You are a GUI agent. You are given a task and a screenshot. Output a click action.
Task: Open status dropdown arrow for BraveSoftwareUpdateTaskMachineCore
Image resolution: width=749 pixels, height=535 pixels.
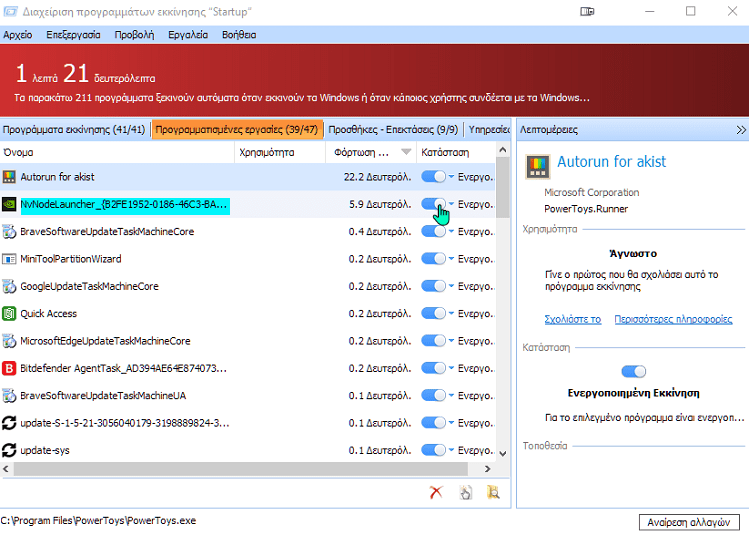pyautogui.click(x=451, y=232)
